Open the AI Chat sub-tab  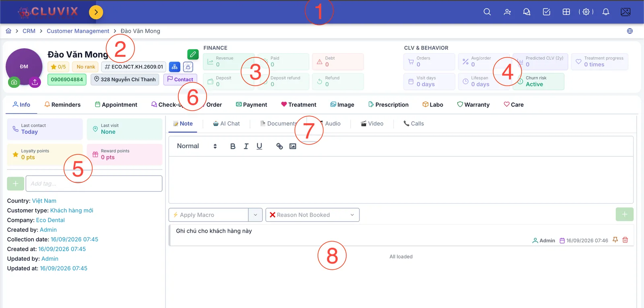point(226,124)
